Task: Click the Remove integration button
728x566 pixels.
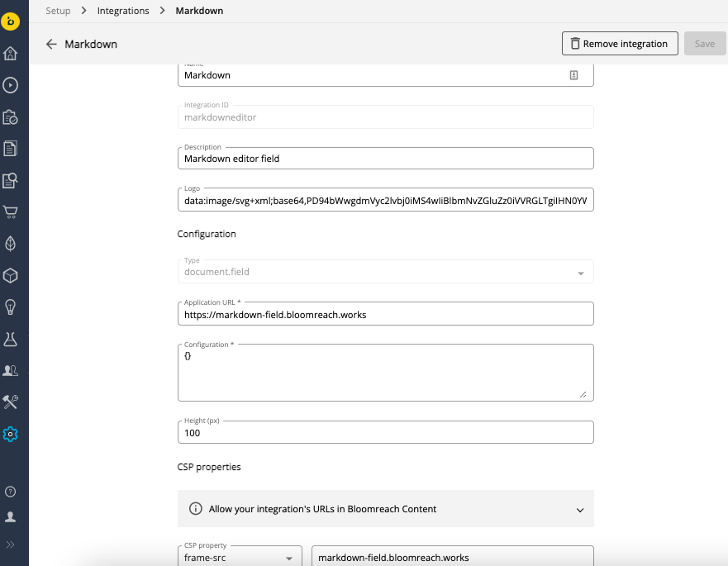Action: 620,43
